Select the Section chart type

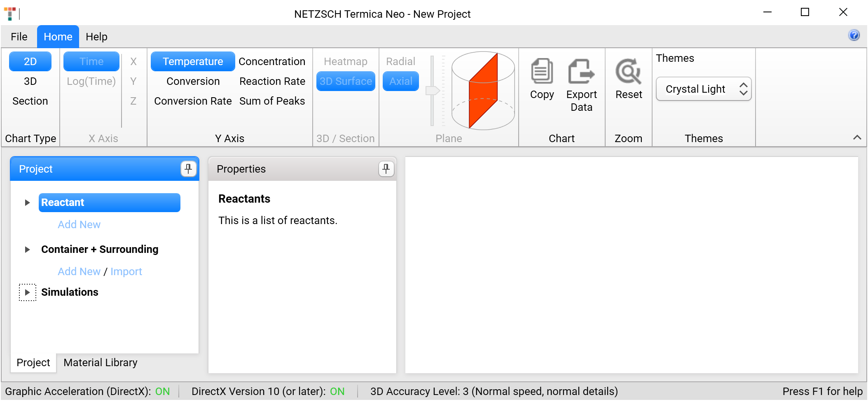click(x=30, y=101)
